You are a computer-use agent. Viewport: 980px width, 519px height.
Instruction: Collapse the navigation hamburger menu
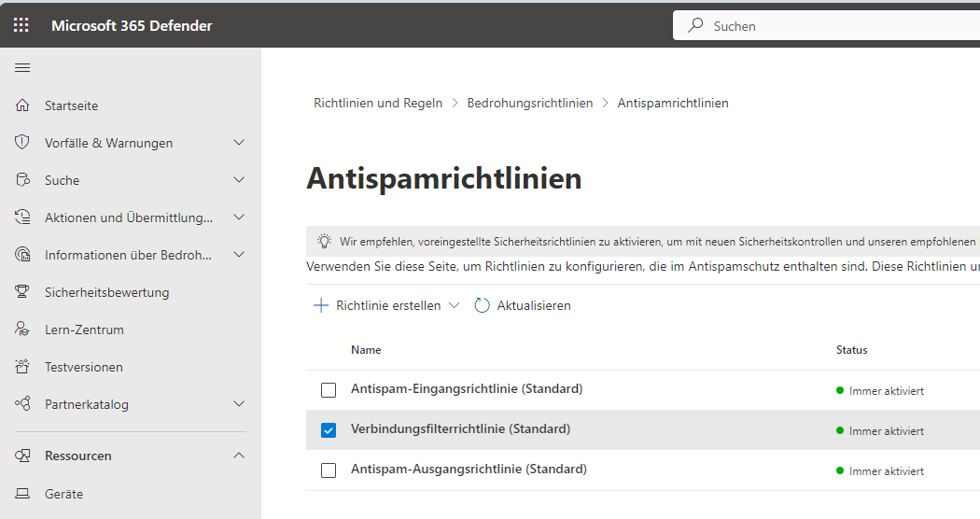(23, 67)
